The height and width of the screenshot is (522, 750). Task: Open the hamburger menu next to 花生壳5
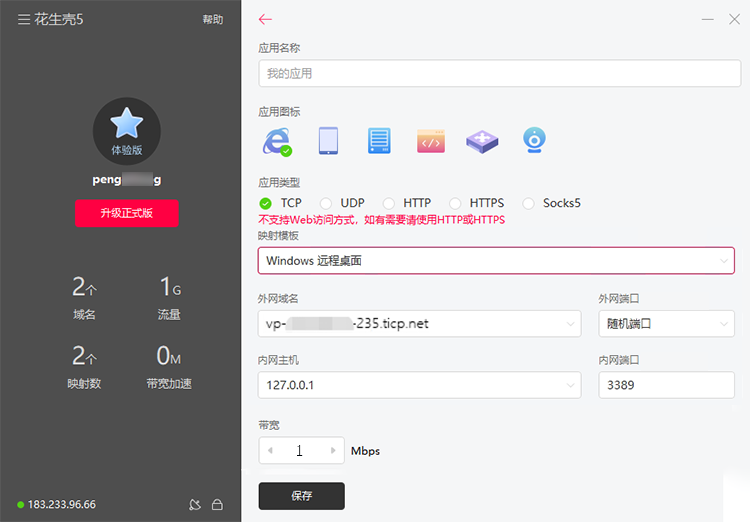click(24, 19)
